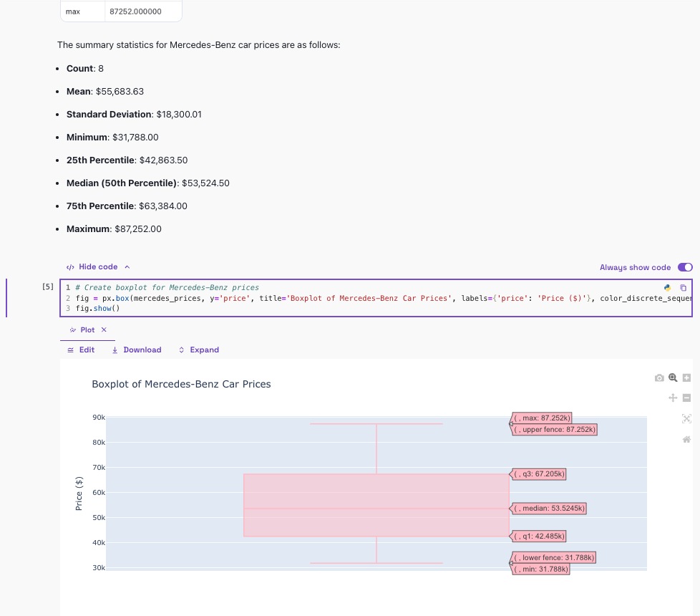Click the plot title 'Boxplot of Mercedes-Benz Car Prices'
This screenshot has width=700, height=616.
[181, 384]
